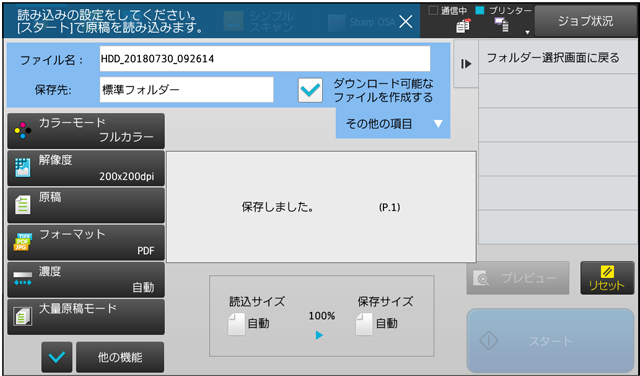Open the 濃度 exposure setting

(x=86, y=280)
